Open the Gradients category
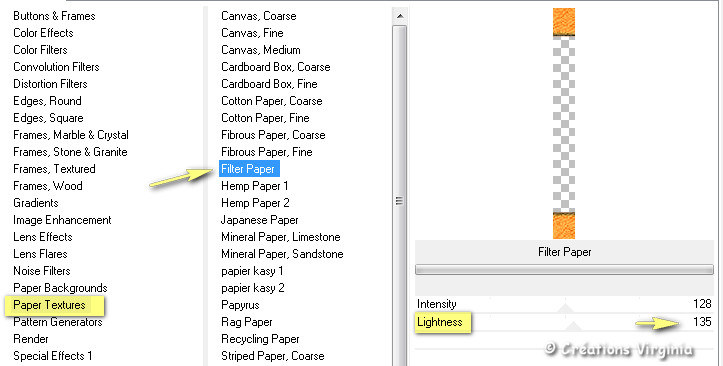Image resolution: width=723 pixels, height=366 pixels. 36,204
